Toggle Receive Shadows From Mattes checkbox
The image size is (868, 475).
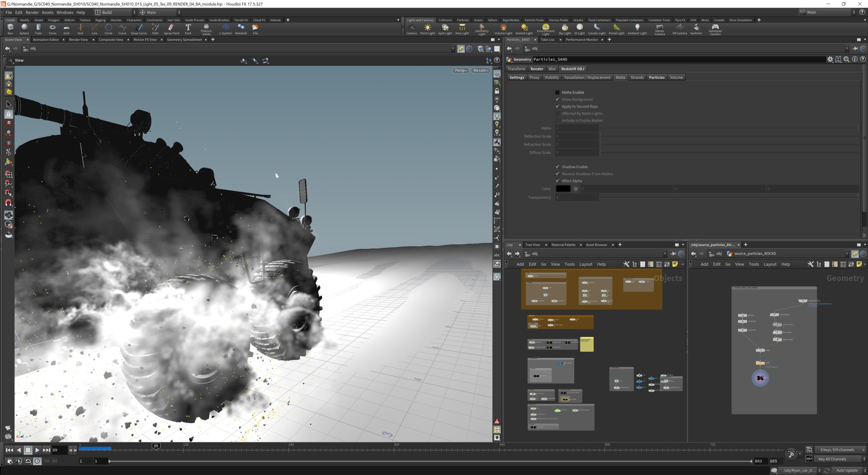coord(557,174)
